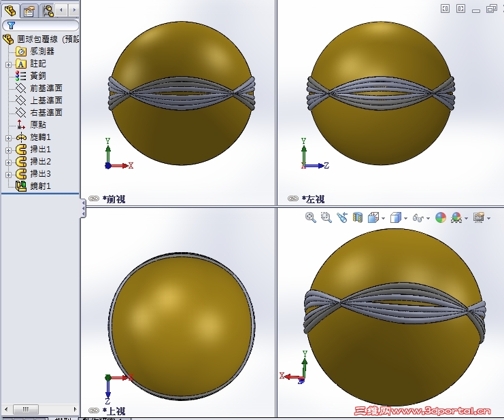Click the *前視 front view label
Viewport: 504px width, 420px height.
click(114, 199)
